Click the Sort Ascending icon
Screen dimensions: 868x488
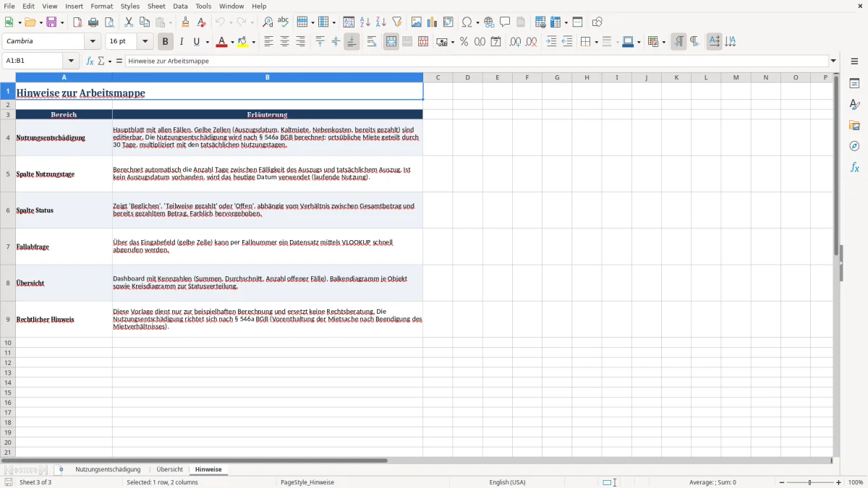[365, 22]
